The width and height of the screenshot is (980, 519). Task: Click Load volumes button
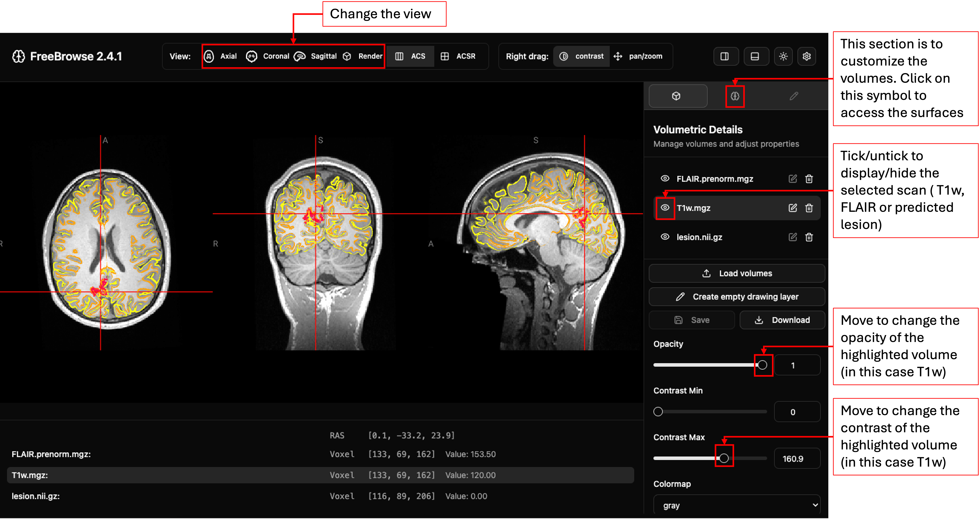pyautogui.click(x=737, y=273)
